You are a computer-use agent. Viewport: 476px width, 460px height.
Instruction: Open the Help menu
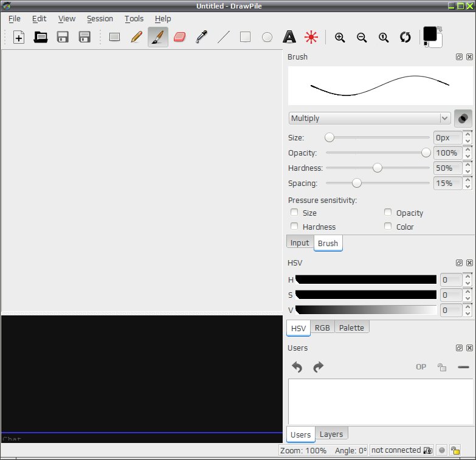(163, 19)
